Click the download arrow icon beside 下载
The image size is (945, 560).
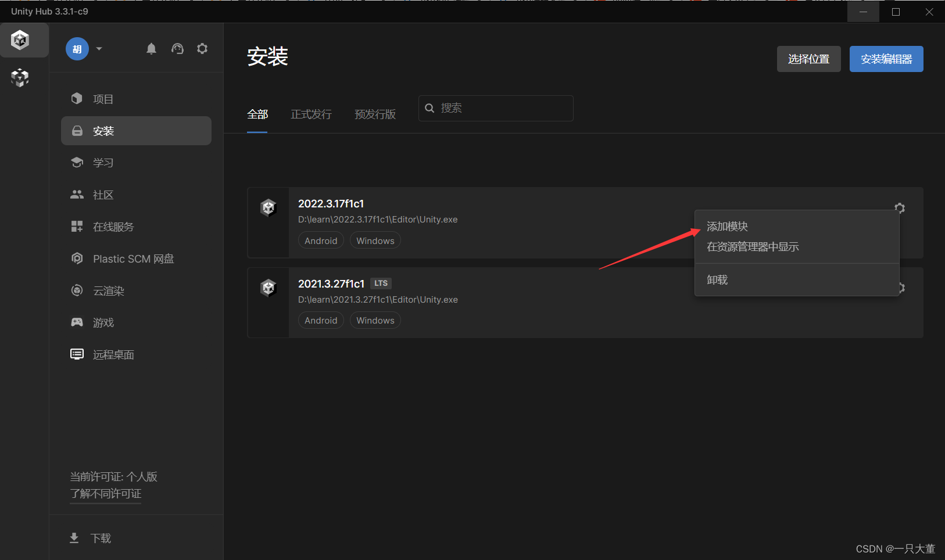pyautogui.click(x=74, y=538)
